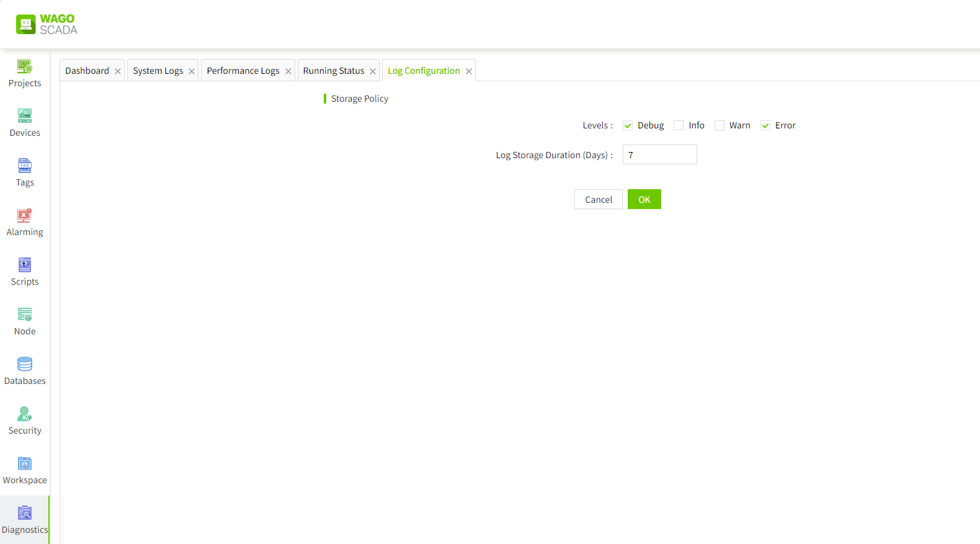Open the Projects sidebar icon

point(25,66)
